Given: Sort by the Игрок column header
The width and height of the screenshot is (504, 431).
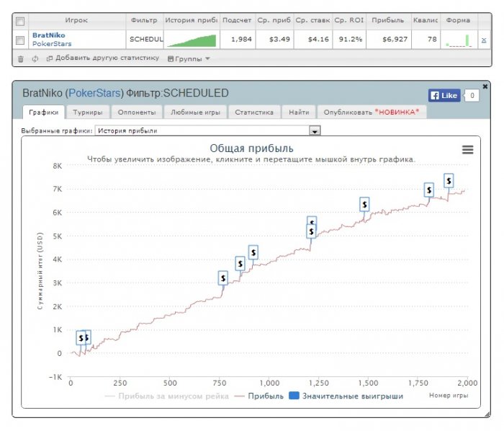Looking at the screenshot, I should coord(76,20).
